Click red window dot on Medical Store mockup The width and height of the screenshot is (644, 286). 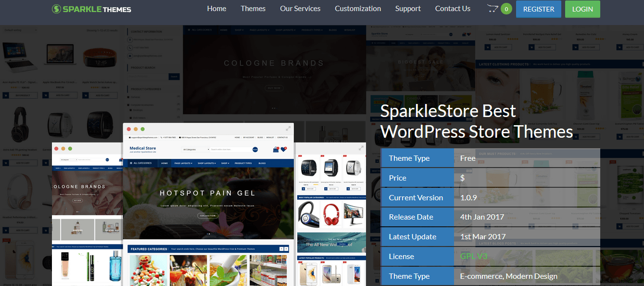(128, 129)
